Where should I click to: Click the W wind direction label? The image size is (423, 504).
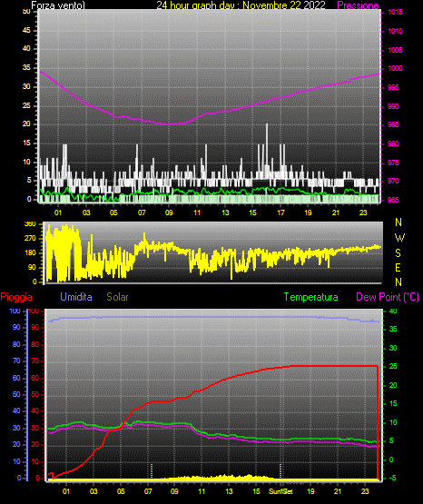[399, 238]
